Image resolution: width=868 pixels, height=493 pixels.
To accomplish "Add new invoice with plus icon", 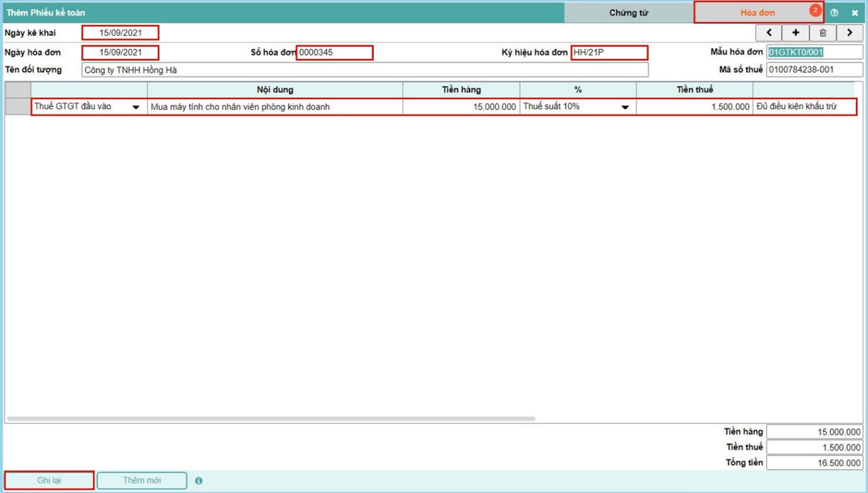I will (796, 33).
